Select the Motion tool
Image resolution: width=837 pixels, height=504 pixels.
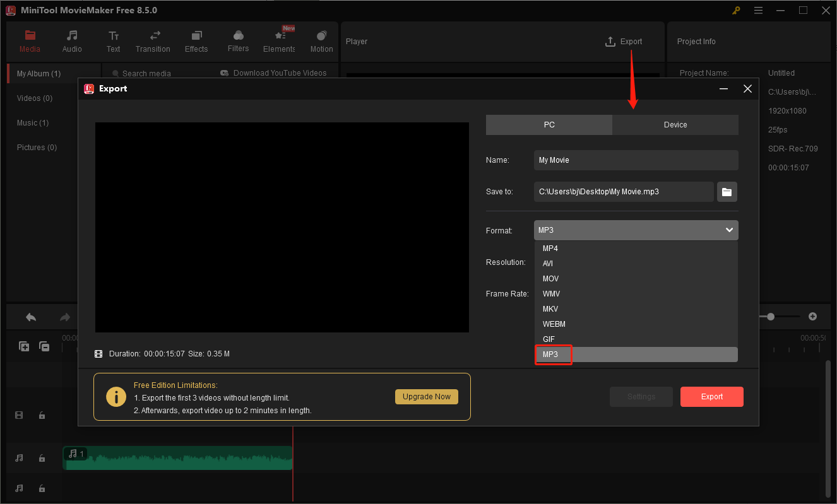point(321,41)
